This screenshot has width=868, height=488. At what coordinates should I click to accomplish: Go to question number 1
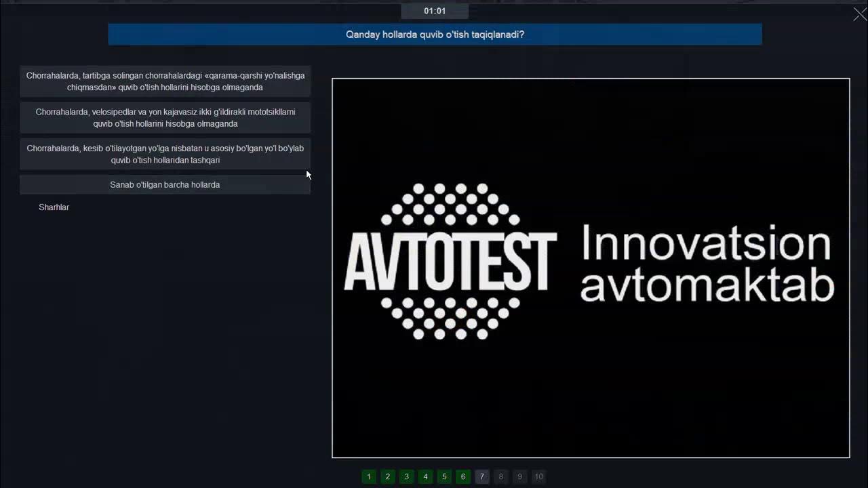(369, 476)
